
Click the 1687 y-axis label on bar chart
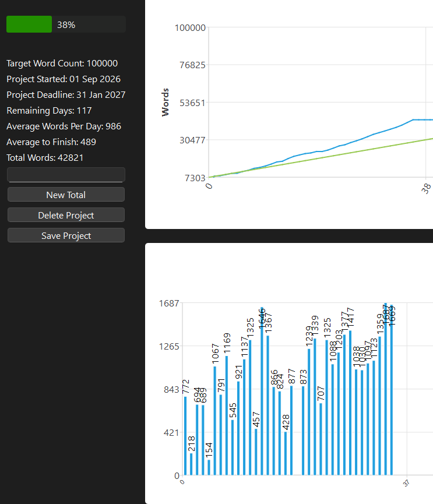click(x=169, y=303)
